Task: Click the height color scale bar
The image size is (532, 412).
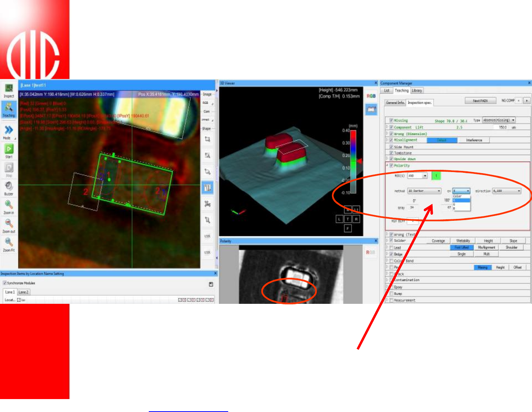Action: click(x=353, y=162)
